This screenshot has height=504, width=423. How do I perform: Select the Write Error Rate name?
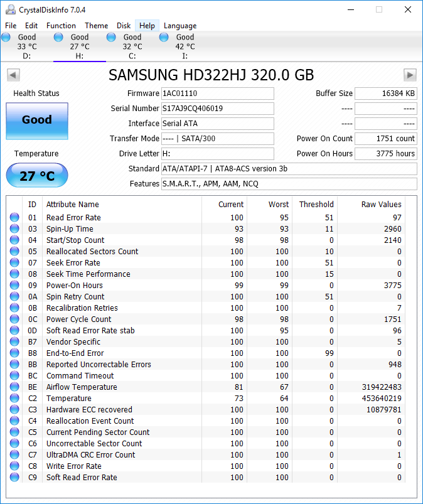tap(74, 466)
